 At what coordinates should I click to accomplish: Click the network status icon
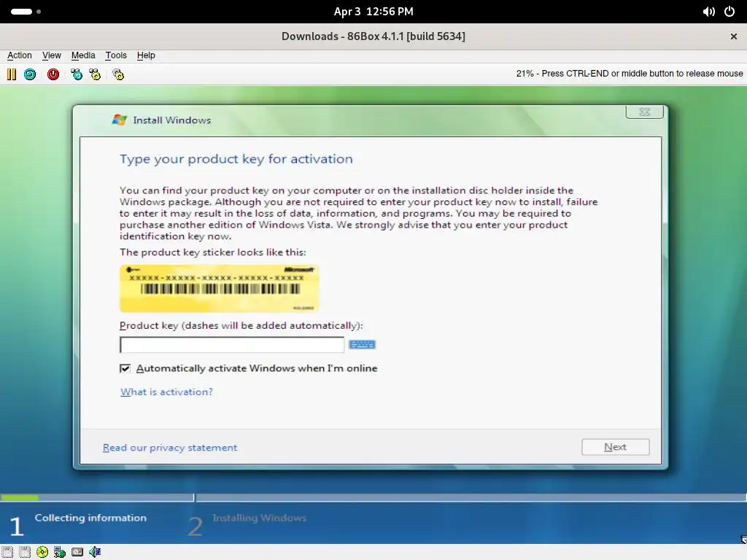point(60,552)
